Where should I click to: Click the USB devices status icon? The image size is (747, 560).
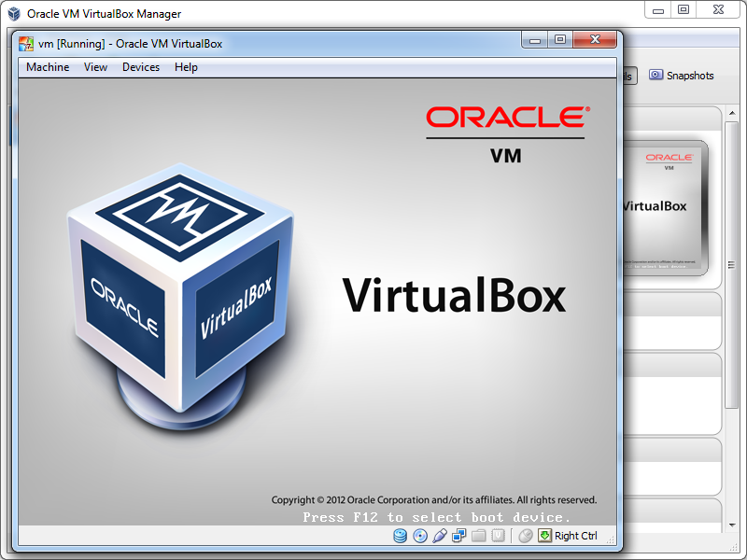click(440, 536)
